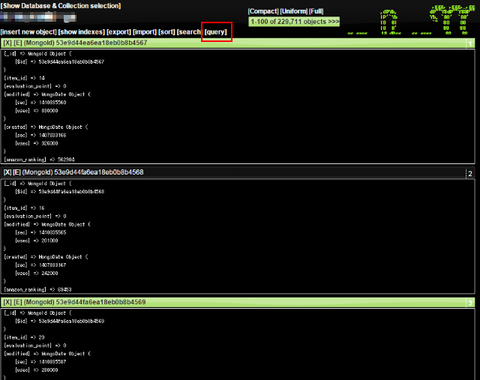The image size is (480, 380).
Task: Choose the import option
Action: point(145,32)
